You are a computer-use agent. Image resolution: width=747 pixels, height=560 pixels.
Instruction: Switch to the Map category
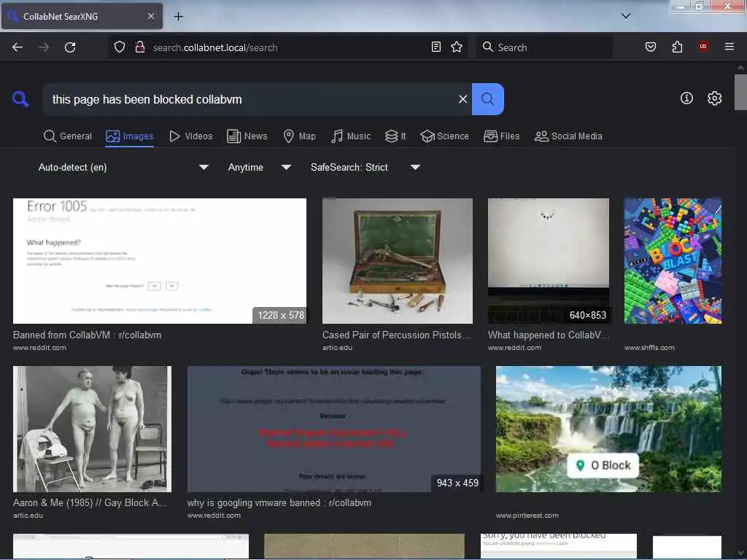(299, 136)
